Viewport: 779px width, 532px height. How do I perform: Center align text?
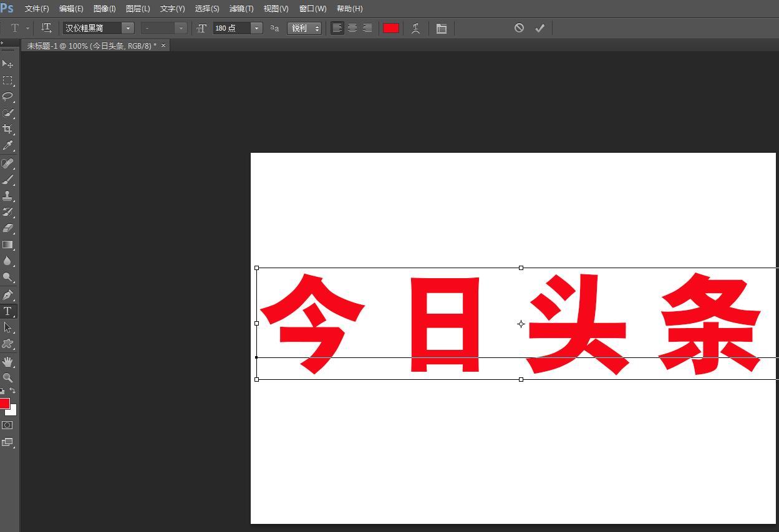(352, 28)
